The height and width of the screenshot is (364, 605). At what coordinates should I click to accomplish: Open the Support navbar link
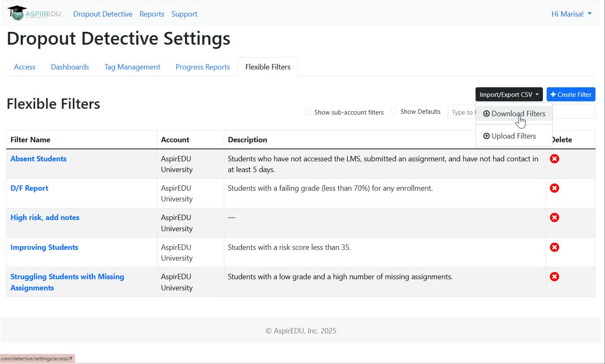(x=184, y=14)
